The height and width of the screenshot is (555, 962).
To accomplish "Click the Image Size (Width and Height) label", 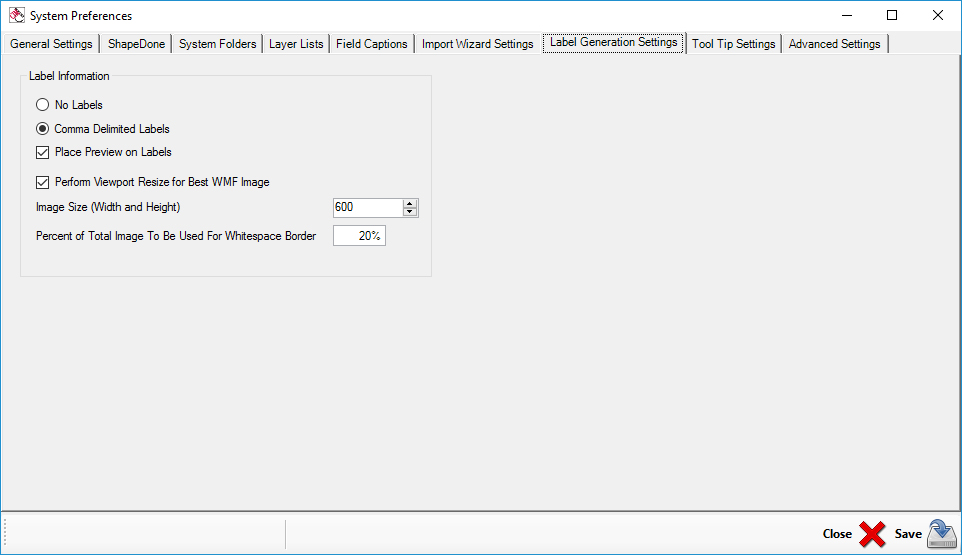I will 108,207.
